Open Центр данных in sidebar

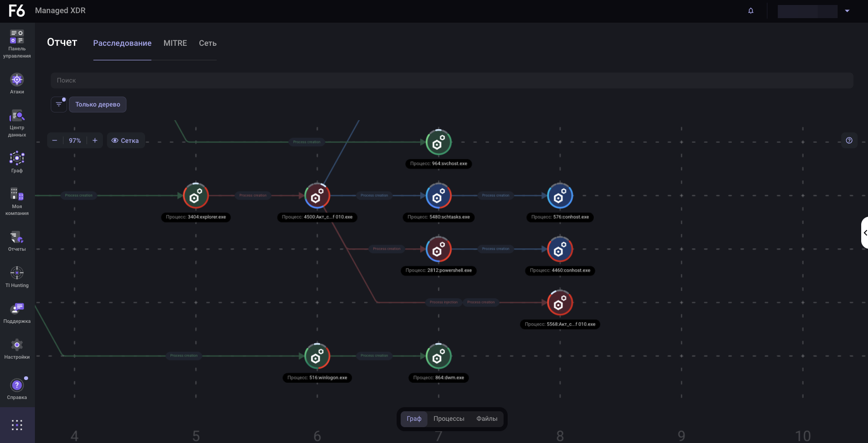17,123
